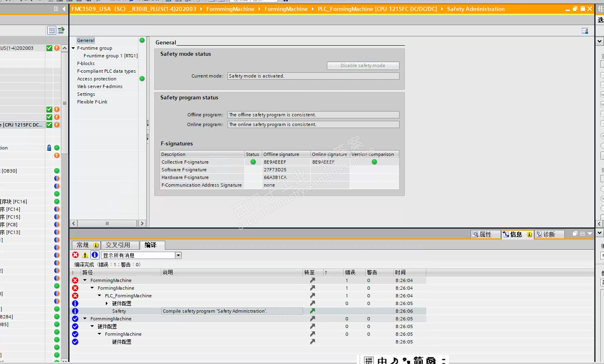Collapse the 硬件配置 row under second FormmingMachine

pos(92,326)
